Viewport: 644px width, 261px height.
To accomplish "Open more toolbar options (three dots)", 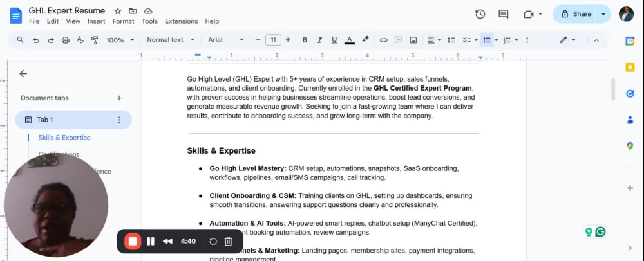I will (x=527, y=40).
